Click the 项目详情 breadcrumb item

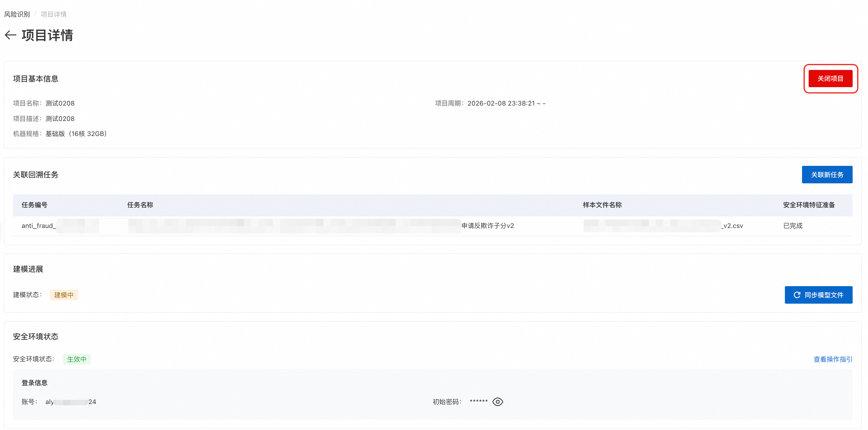click(54, 14)
